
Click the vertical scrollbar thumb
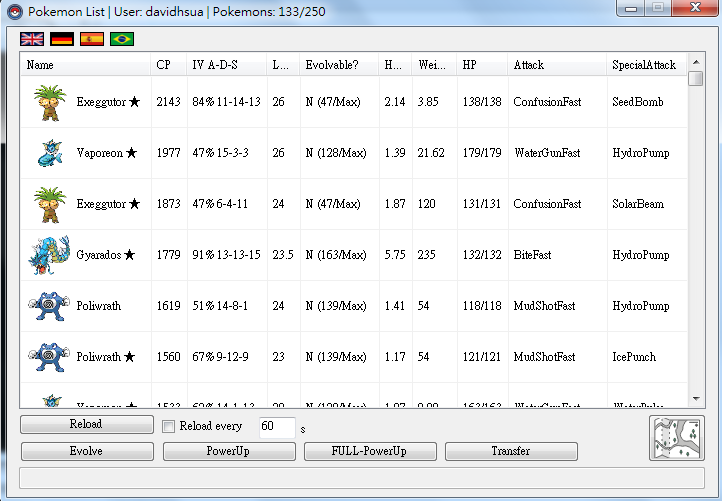click(x=696, y=78)
